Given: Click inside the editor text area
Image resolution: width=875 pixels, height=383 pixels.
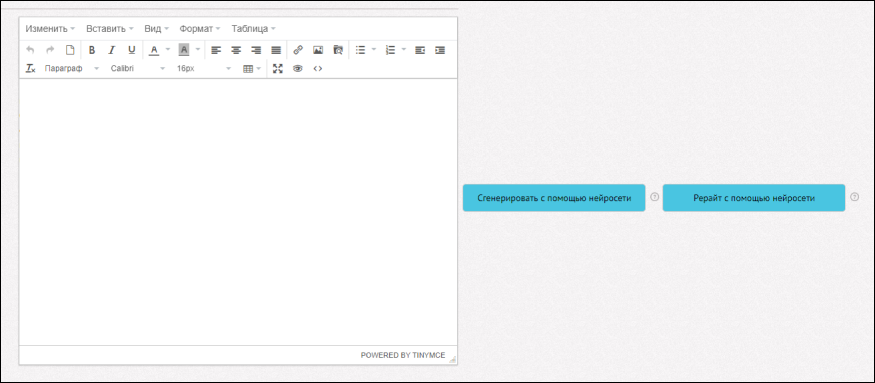Looking at the screenshot, I should [x=238, y=212].
